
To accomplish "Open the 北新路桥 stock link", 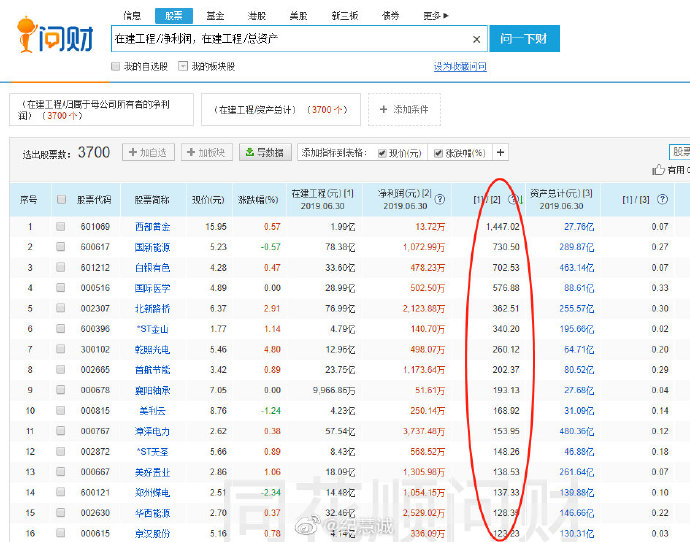I will 152,308.
